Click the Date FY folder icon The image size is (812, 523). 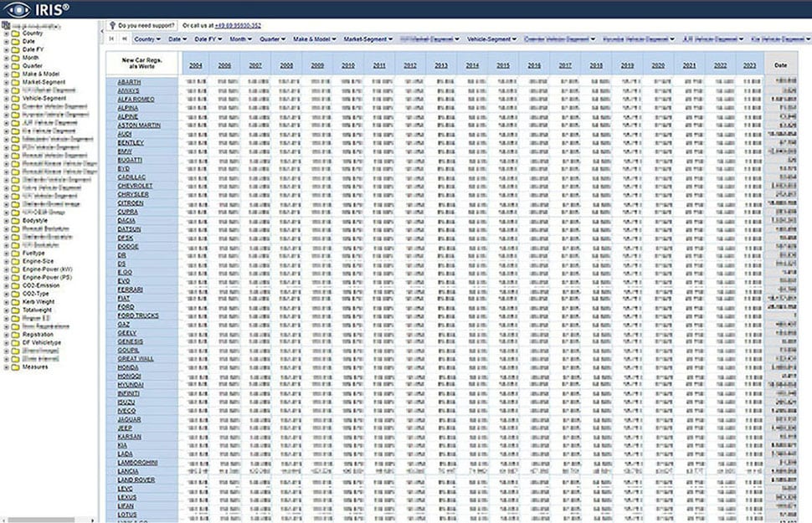[16, 49]
